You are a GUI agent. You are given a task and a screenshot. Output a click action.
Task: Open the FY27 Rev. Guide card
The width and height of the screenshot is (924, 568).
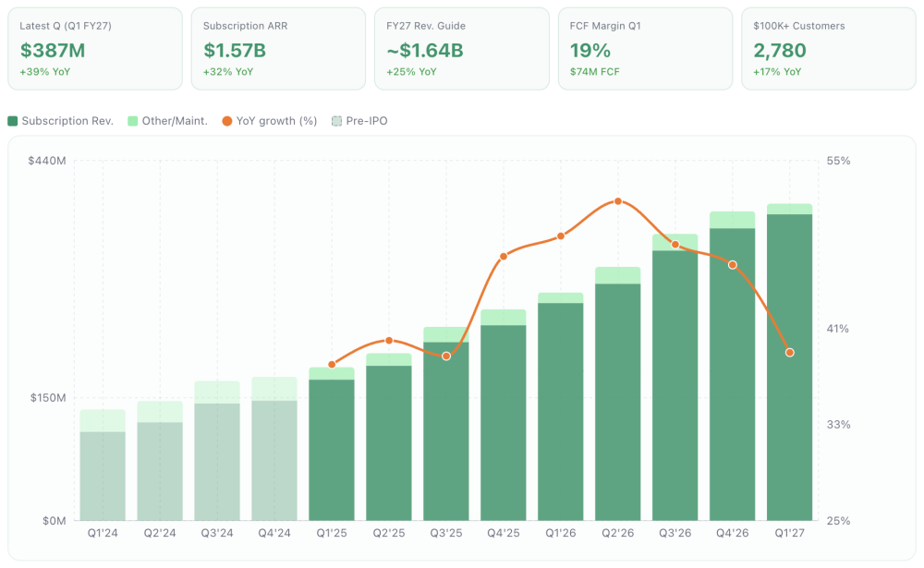point(462,49)
